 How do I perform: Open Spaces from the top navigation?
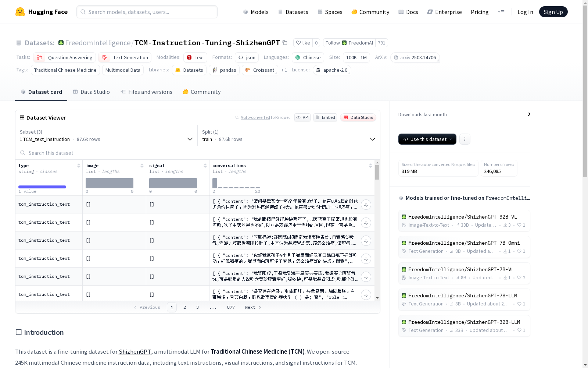[330, 12]
